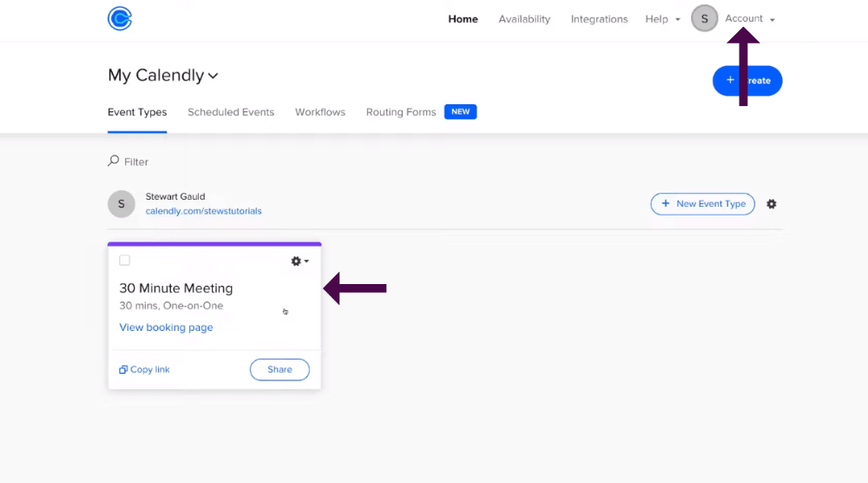This screenshot has width=868, height=483.
Task: Open Availability page
Action: tap(524, 19)
